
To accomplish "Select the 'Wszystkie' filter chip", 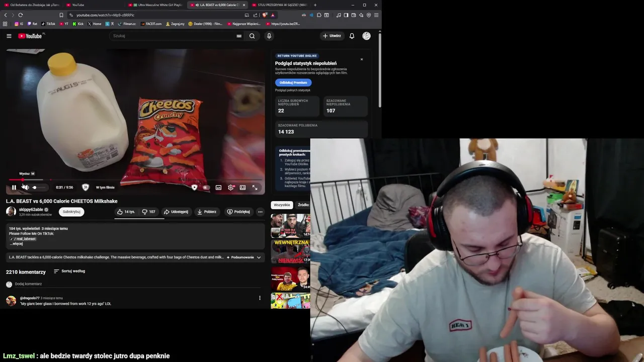I will pos(282,205).
